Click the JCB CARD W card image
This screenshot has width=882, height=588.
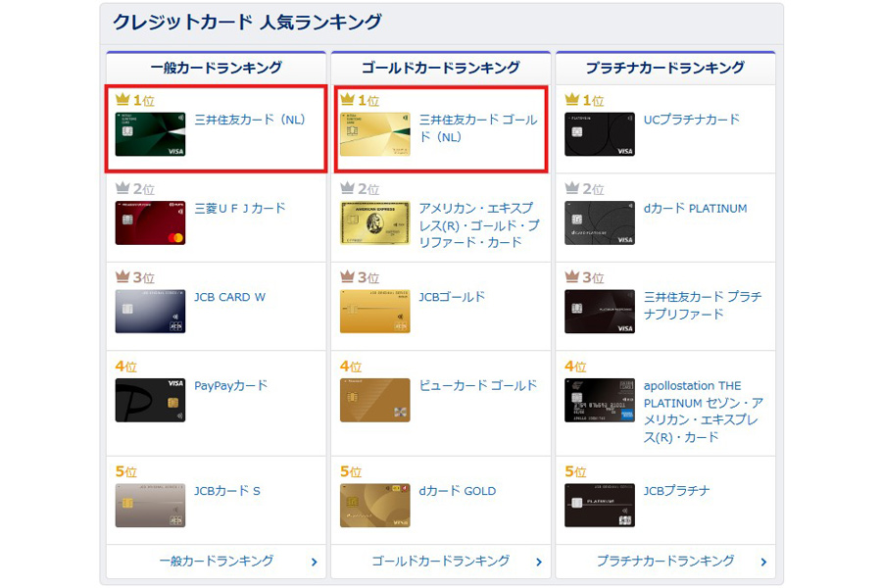(150, 312)
